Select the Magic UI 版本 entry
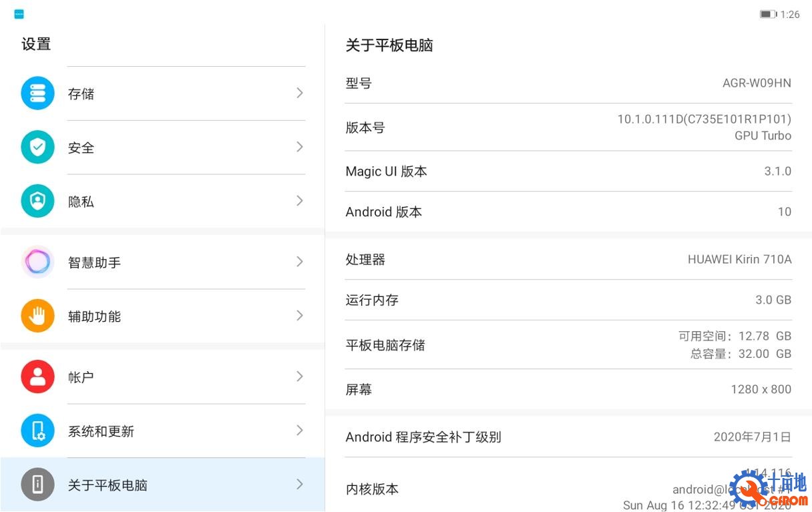This screenshot has height=512, width=812. tap(568, 171)
